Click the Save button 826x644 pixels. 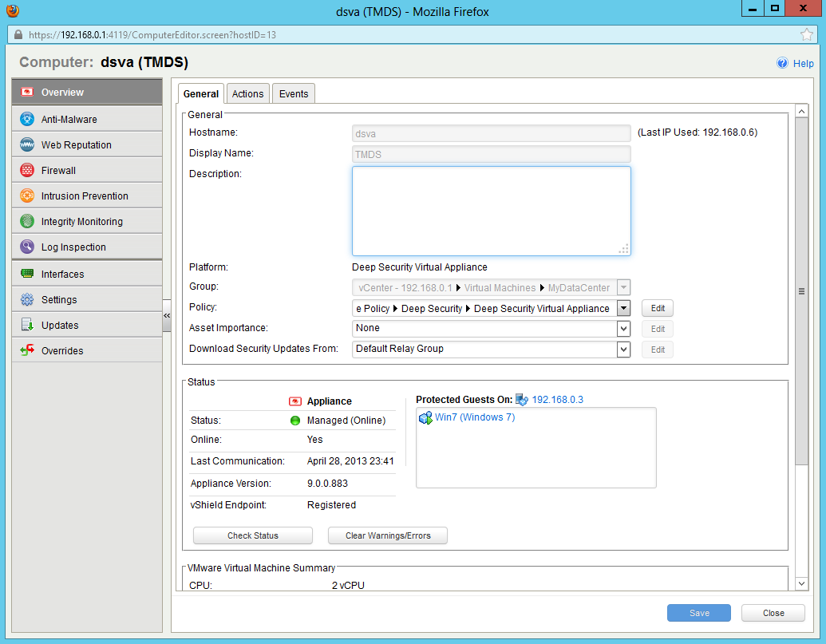click(699, 613)
